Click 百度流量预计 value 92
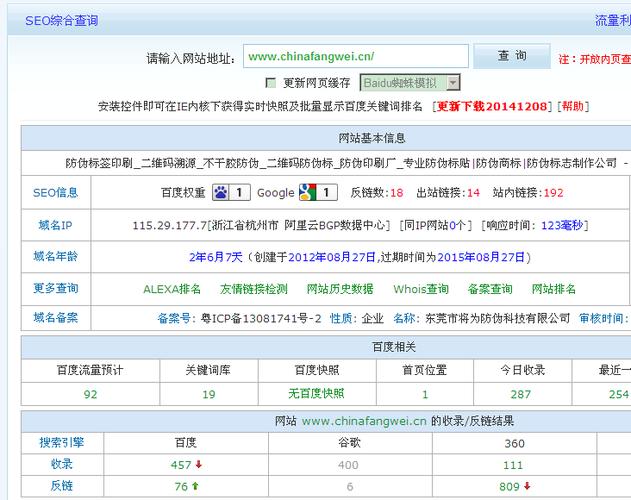 point(91,394)
